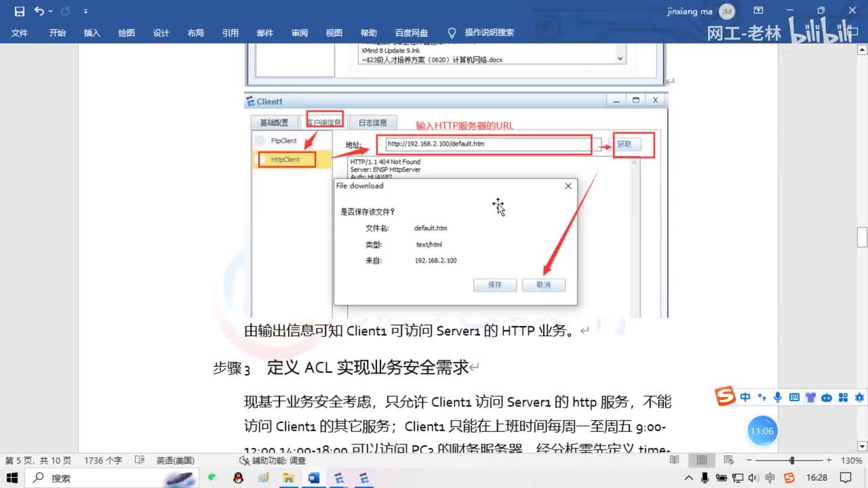868x488 pixels.
Task: Click the vertical scrollbar down arrow
Action: (x=862, y=446)
